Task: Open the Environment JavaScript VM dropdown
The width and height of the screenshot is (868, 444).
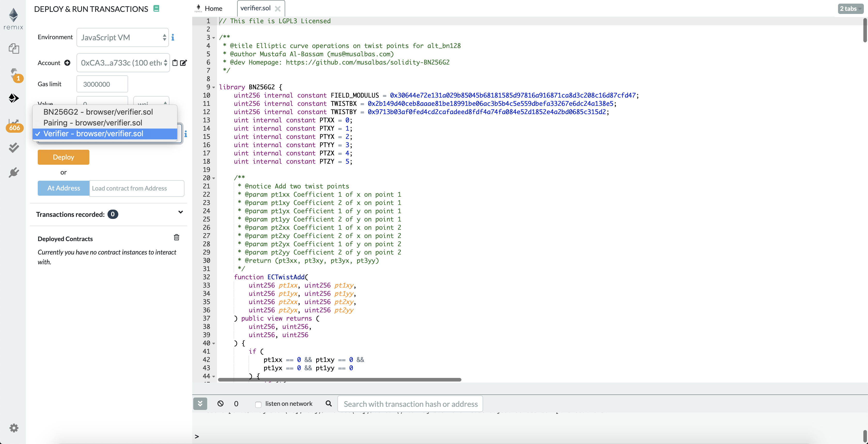Action: click(123, 38)
